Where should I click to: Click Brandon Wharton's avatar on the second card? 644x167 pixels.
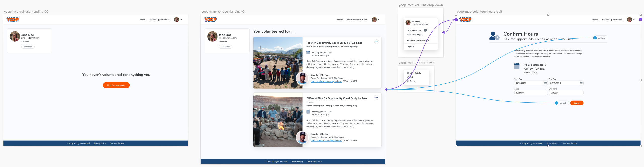tap(302, 138)
